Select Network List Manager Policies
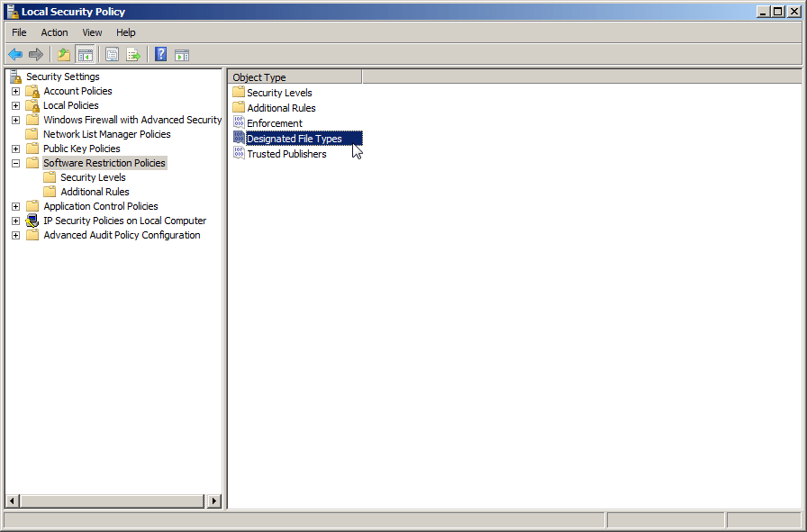Screen dimensions: 807x532 pos(107,134)
